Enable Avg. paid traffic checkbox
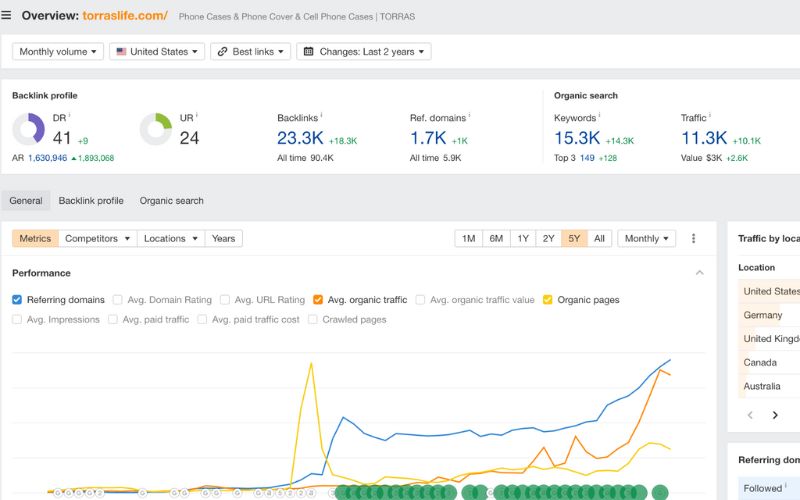The width and height of the screenshot is (800, 500). [113, 319]
